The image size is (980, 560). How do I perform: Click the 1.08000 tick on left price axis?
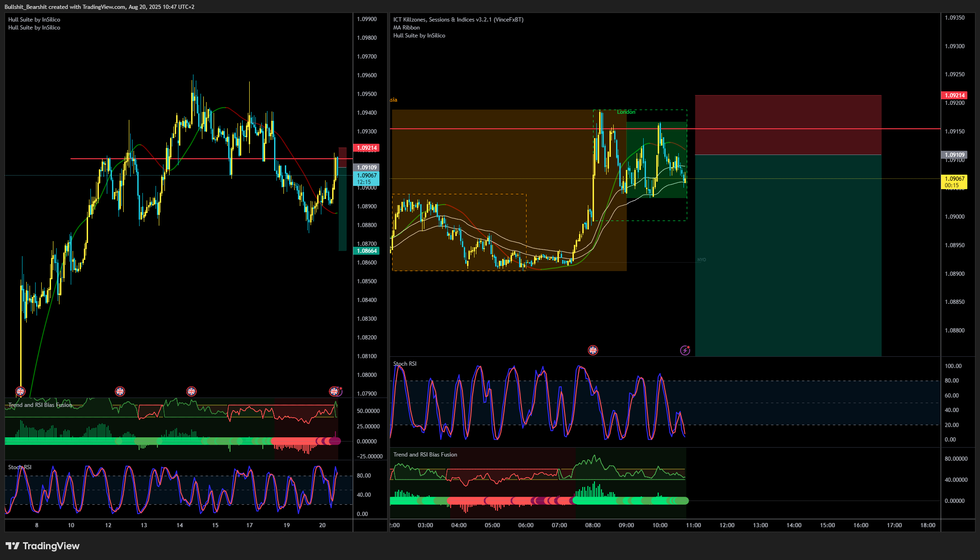click(367, 375)
